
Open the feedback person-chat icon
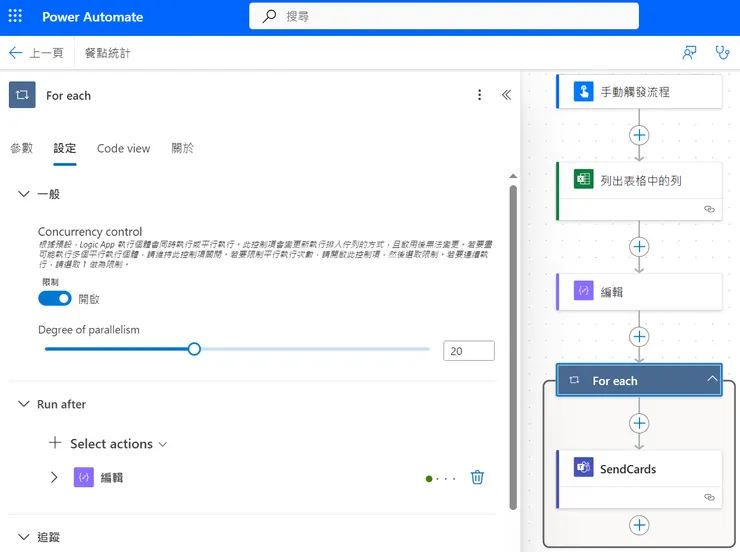pos(690,52)
